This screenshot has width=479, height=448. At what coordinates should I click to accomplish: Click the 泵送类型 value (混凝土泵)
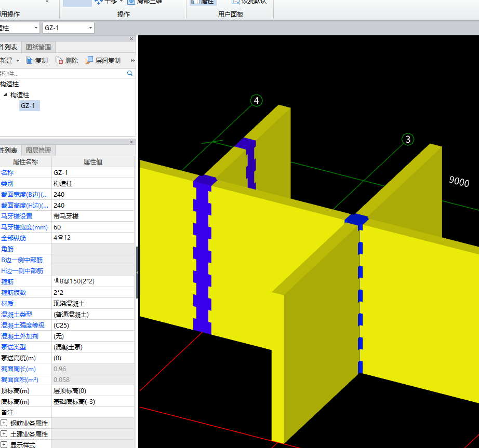coord(93,347)
